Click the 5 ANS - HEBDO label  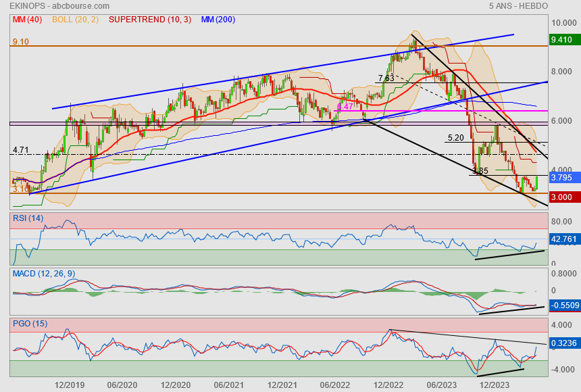click(x=518, y=6)
